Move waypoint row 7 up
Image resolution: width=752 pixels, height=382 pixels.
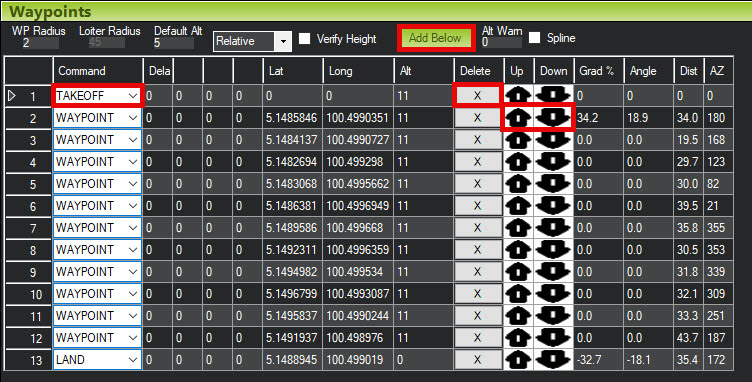coord(518,228)
